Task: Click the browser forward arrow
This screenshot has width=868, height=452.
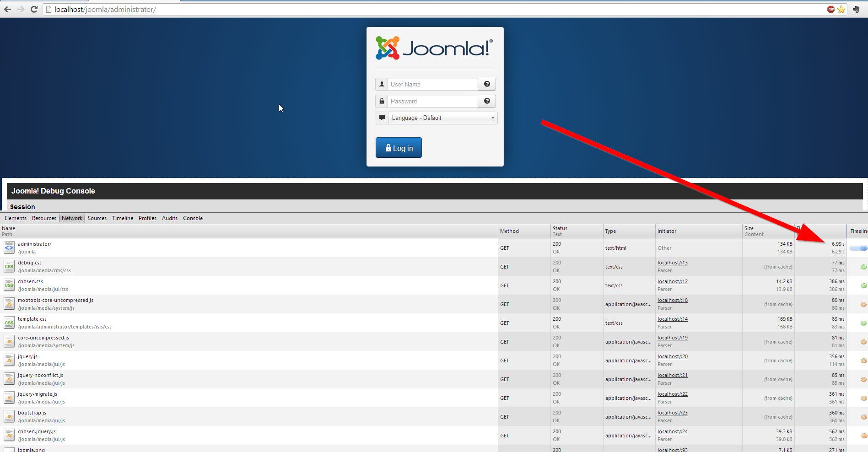Action: coord(21,9)
